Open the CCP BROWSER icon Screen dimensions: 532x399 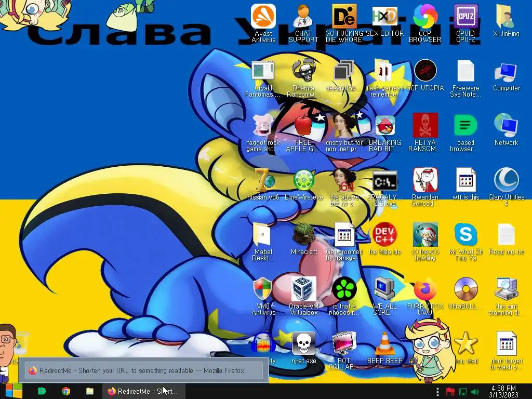pos(425,16)
